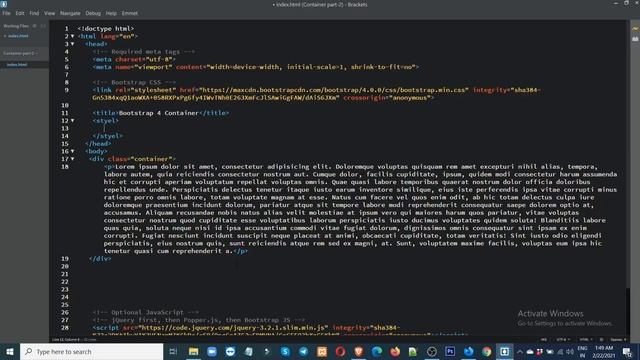The height and width of the screenshot is (360, 640).
Task: Open Zoom from the taskbar
Action: coord(212,351)
